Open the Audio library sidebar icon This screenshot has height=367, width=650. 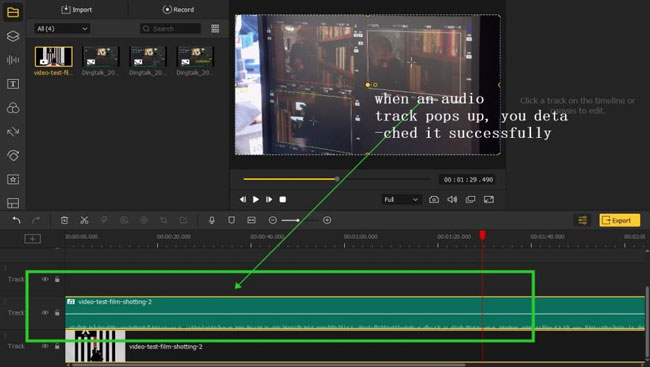(x=13, y=60)
